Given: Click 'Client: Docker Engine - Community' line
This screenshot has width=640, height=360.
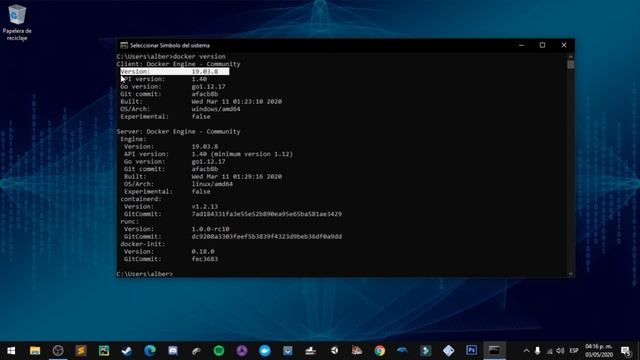Looking at the screenshot, I should pos(178,64).
